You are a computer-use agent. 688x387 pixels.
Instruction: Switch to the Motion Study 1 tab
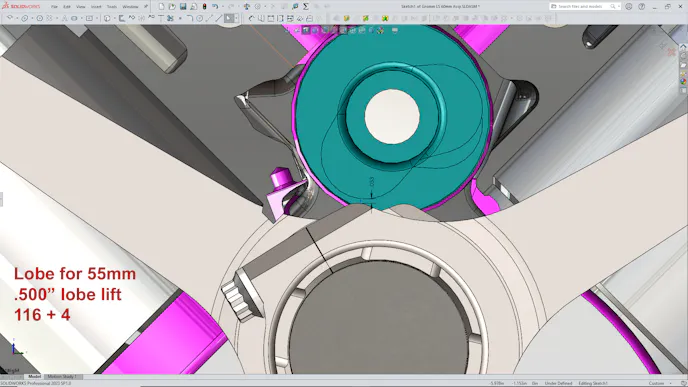62,376
